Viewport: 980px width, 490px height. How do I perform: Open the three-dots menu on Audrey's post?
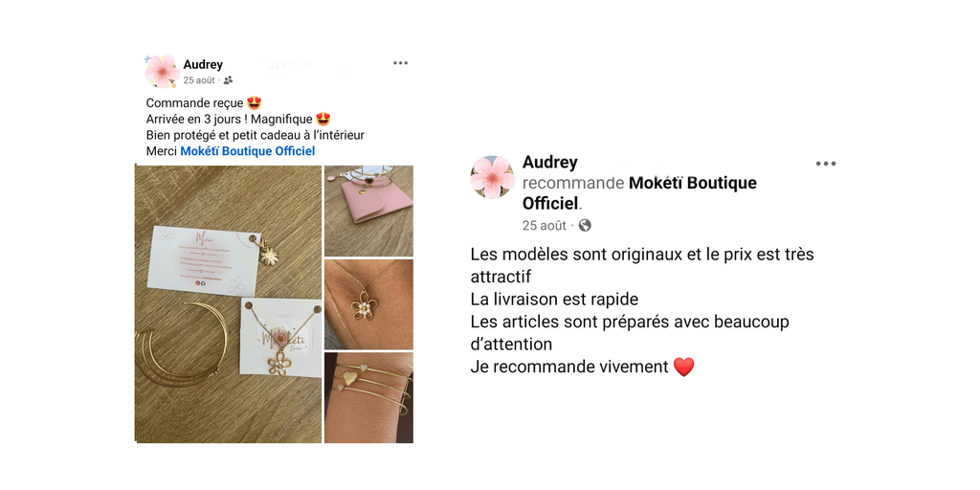(401, 63)
